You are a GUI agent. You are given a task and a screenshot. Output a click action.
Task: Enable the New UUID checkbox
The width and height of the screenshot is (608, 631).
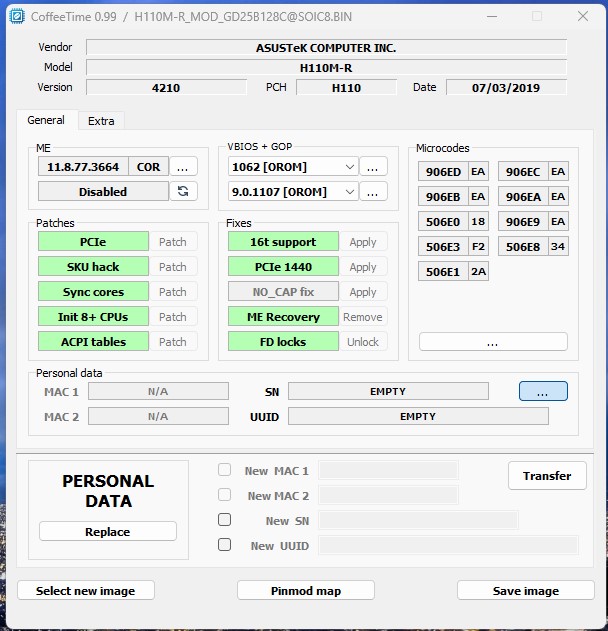point(225,545)
